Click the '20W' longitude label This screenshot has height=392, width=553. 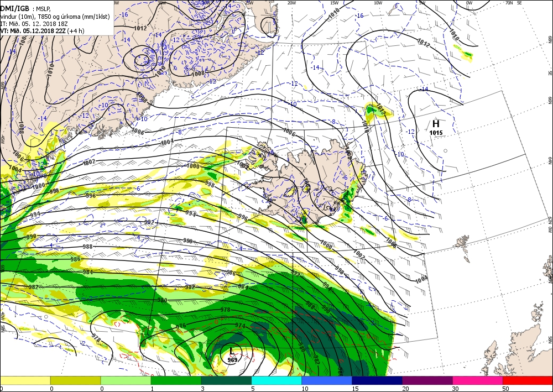[x=291, y=3]
